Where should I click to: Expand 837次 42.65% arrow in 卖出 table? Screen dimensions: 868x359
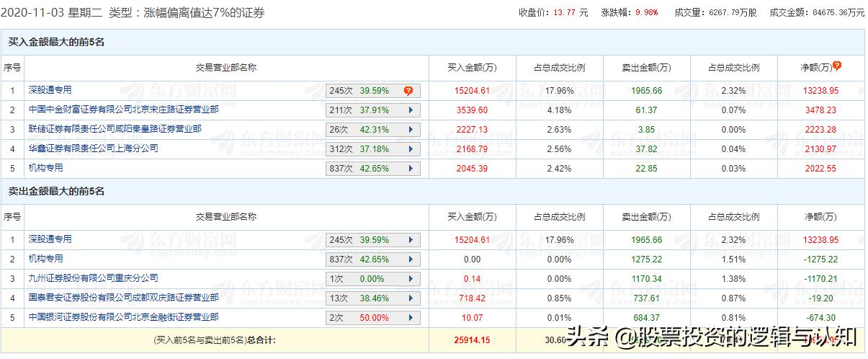pos(411,260)
